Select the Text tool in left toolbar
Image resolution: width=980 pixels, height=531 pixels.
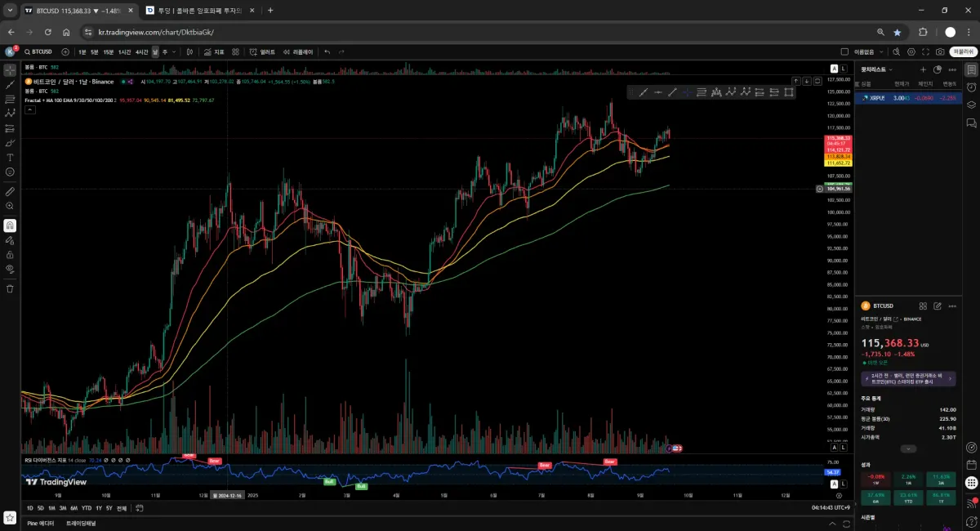[10, 157]
